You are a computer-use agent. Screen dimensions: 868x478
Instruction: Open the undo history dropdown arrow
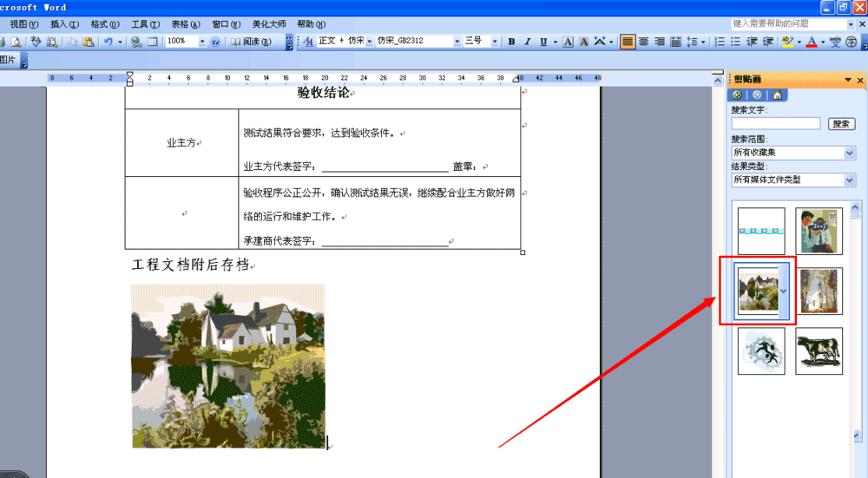click(120, 42)
